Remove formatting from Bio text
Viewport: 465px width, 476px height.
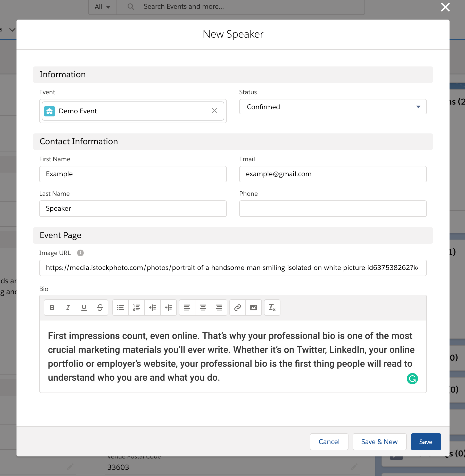272,308
